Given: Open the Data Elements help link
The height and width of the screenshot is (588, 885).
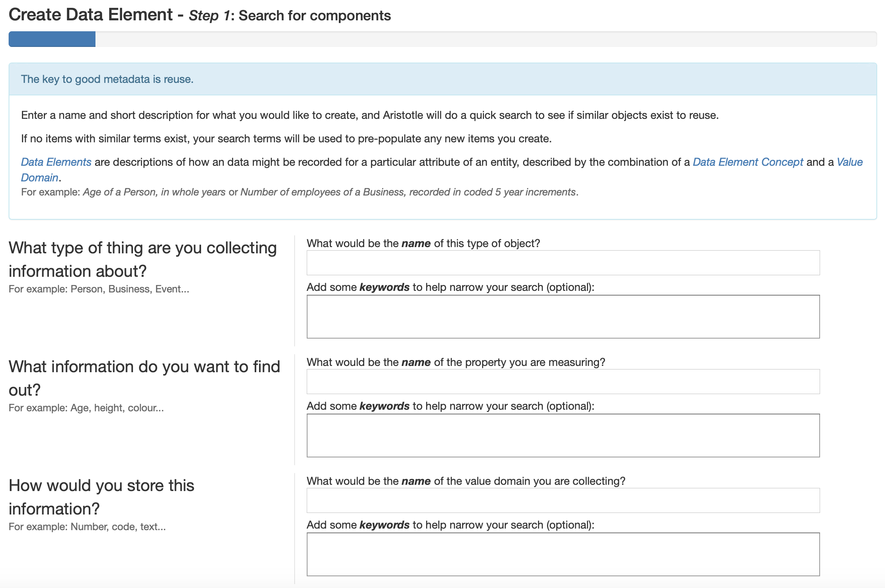Looking at the screenshot, I should [x=56, y=162].
